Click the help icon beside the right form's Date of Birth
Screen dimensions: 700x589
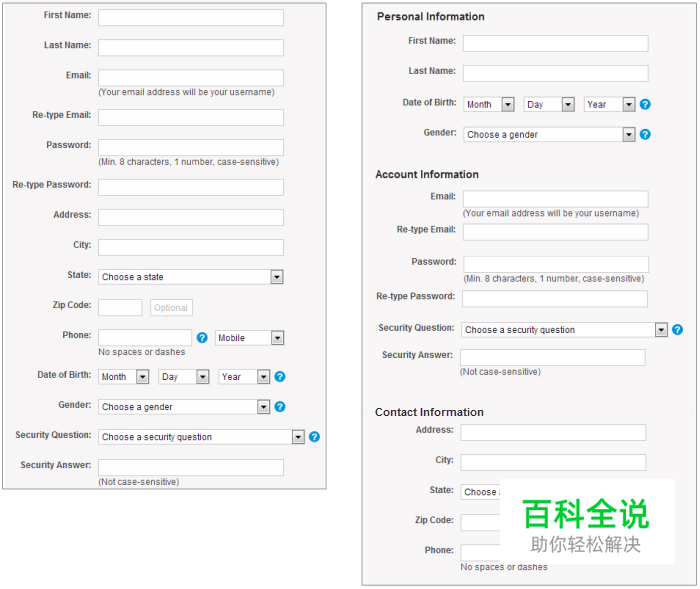645,104
